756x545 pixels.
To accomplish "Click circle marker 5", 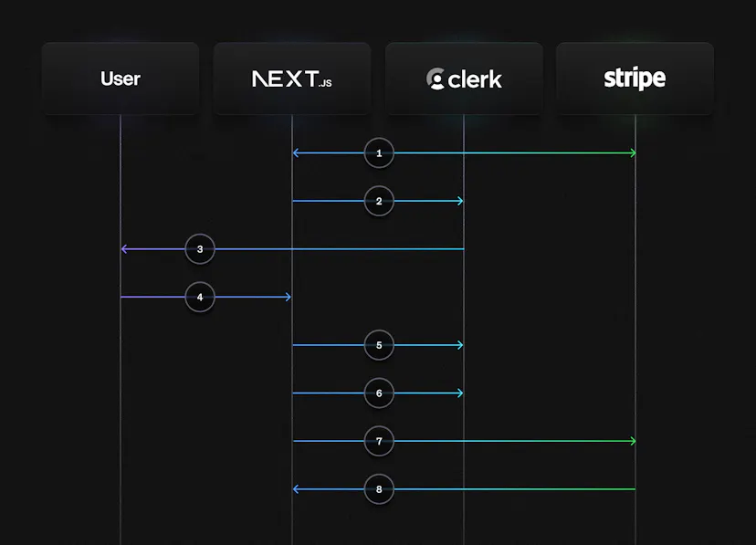I will 379,345.
